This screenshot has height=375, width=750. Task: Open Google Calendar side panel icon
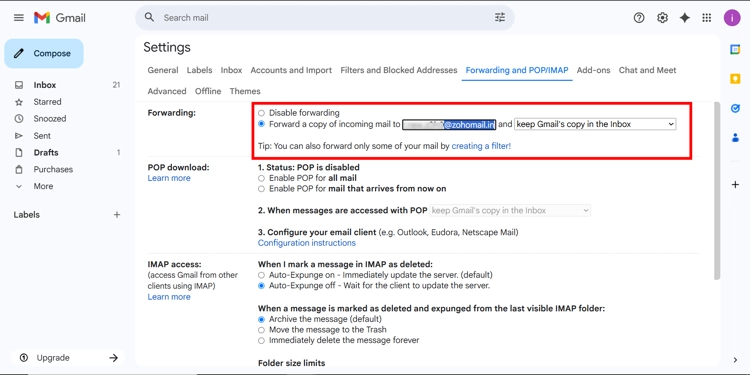tap(735, 49)
